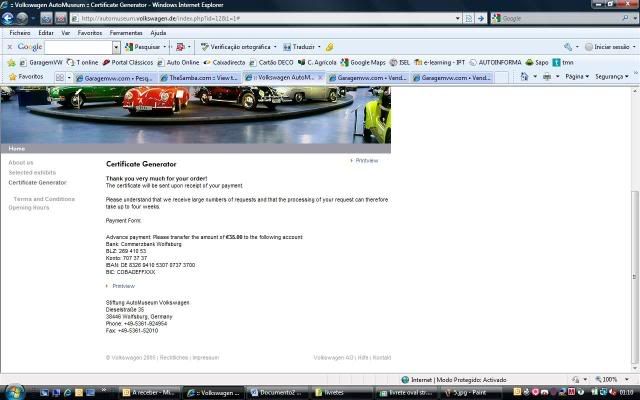
Task: Go back with the Back arrow button
Action: 8,18
